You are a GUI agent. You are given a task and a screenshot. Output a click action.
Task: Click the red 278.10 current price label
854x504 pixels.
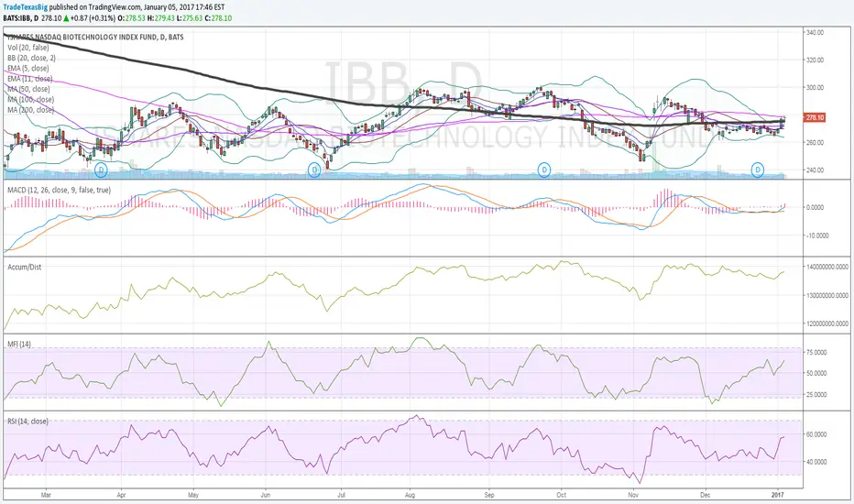pyautogui.click(x=815, y=117)
